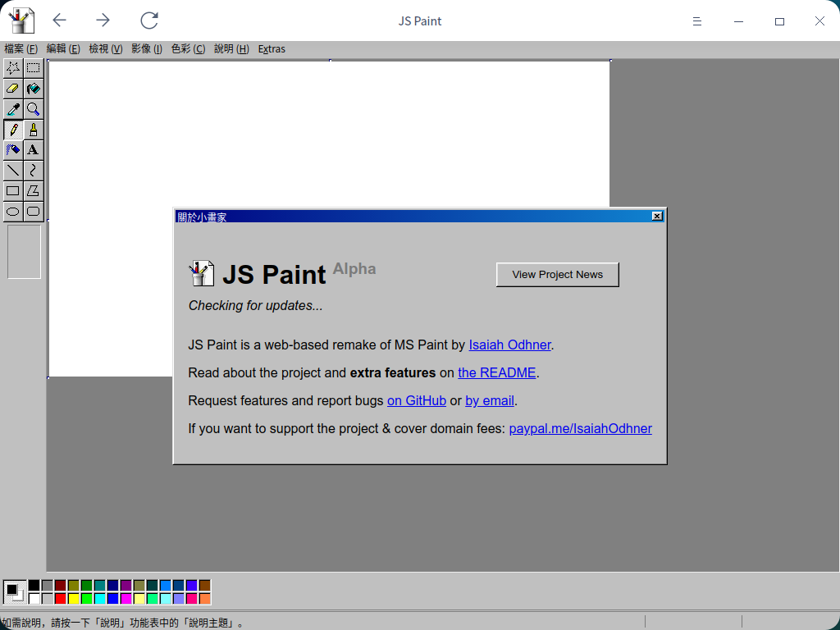Image resolution: width=840 pixels, height=630 pixels.
Task: Click the 'Checking for updates...' text
Action: (x=256, y=305)
